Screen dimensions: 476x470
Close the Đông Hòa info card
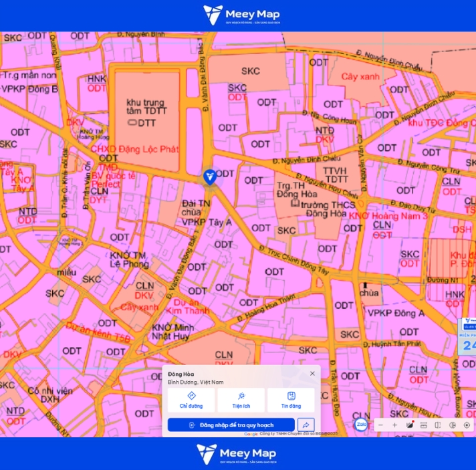[x=312, y=374]
